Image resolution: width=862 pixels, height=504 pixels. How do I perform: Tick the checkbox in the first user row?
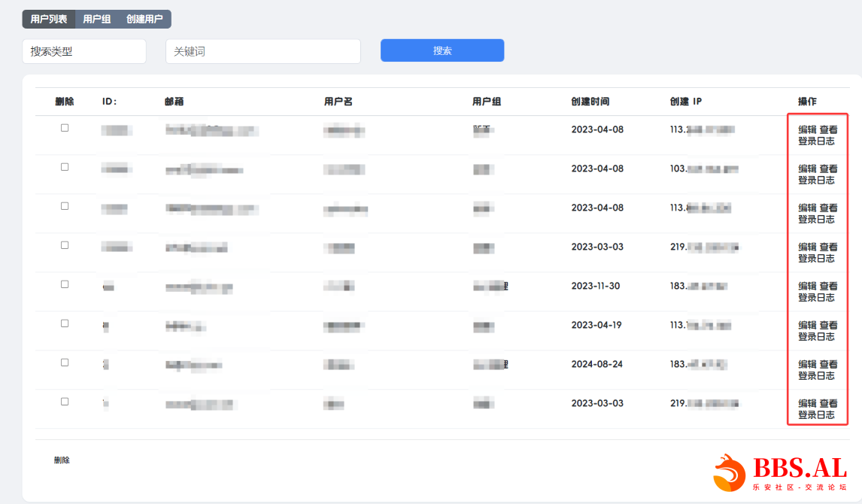click(65, 128)
